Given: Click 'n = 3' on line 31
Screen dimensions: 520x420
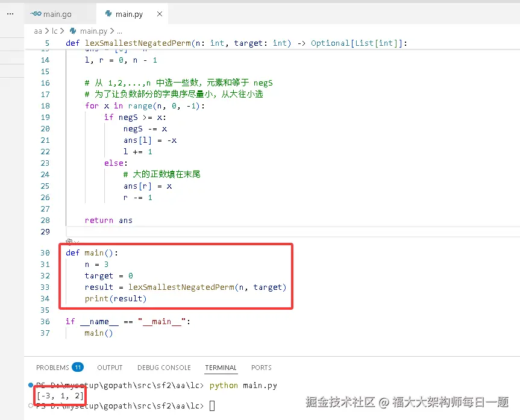Looking at the screenshot, I should pyautogui.click(x=96, y=265).
